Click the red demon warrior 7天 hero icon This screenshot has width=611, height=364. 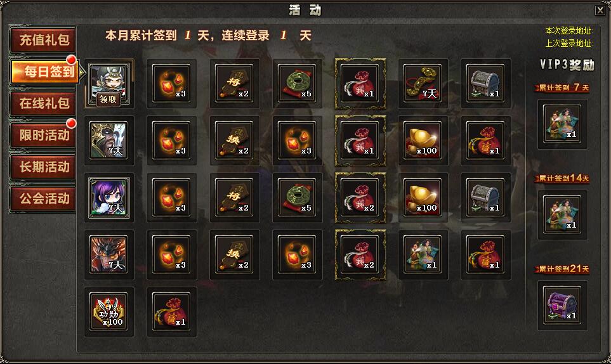click(108, 254)
